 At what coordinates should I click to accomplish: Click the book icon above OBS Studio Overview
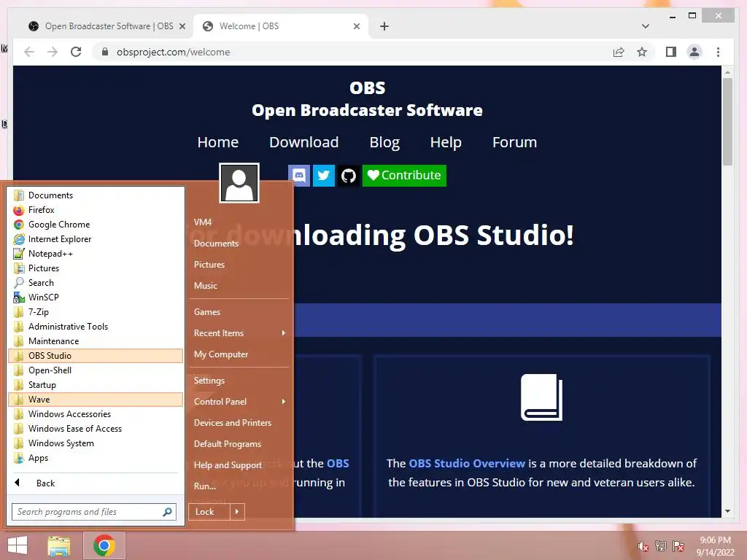[x=541, y=397]
